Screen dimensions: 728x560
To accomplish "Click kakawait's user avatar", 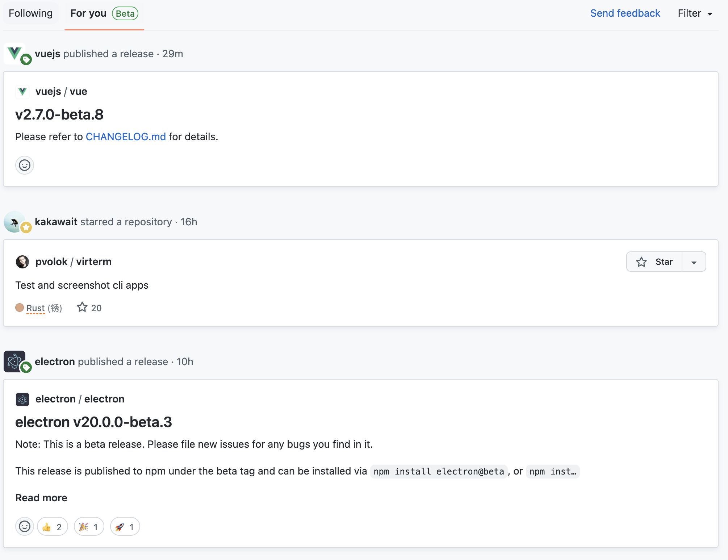I will click(14, 221).
